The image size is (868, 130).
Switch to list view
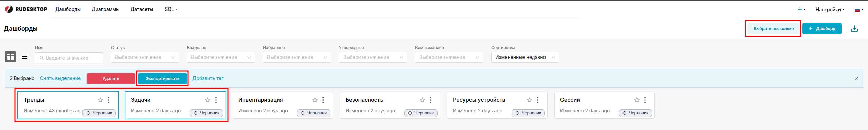tap(24, 57)
